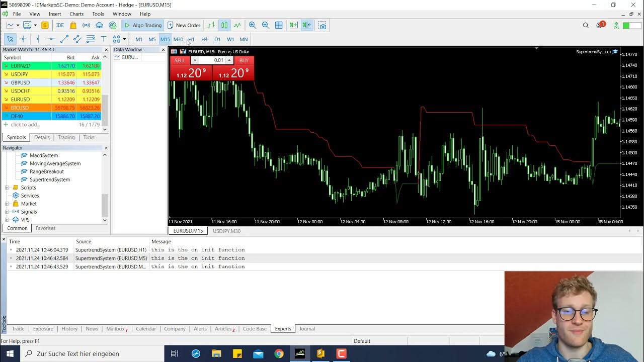Screen dimensions: 644x362
Task: Click 'click to add...' in Market Watch
Action: [x=25, y=125]
